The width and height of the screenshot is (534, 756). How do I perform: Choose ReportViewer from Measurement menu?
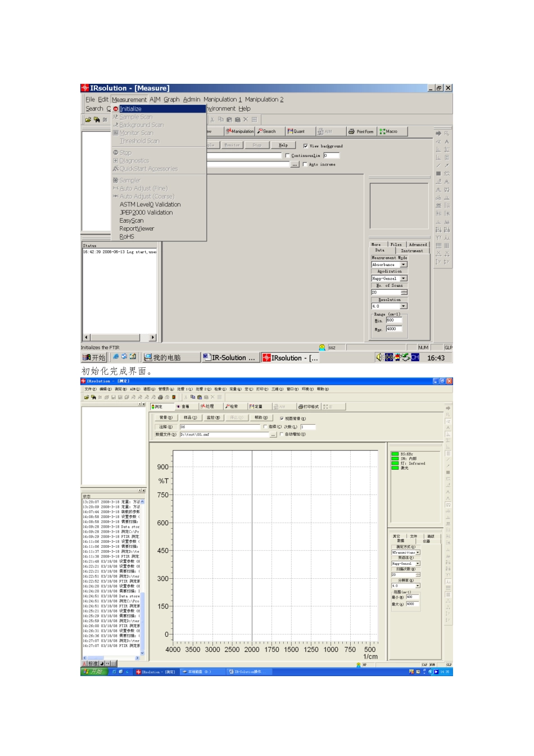pos(137,229)
